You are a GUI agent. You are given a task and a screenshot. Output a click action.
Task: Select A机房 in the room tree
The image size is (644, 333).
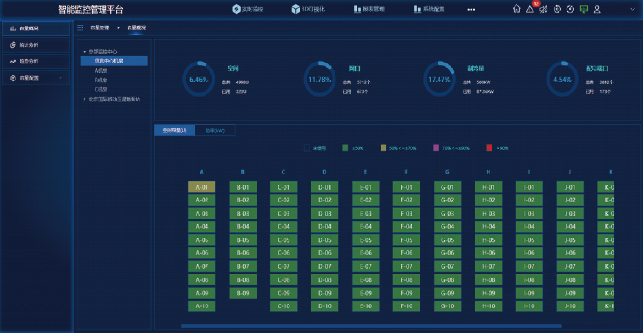(x=101, y=71)
